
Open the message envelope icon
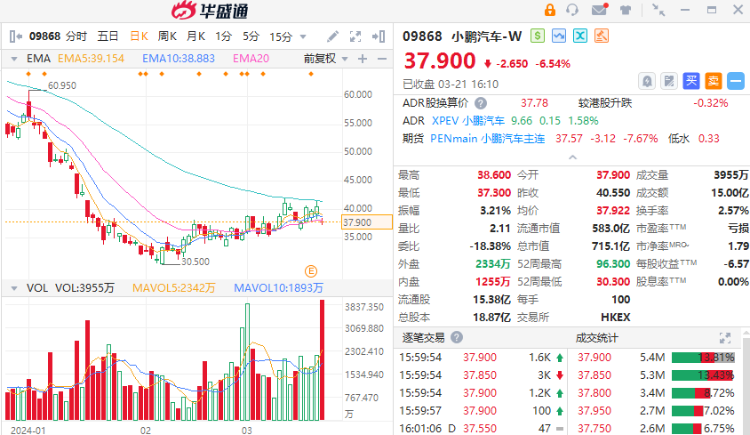599,10
